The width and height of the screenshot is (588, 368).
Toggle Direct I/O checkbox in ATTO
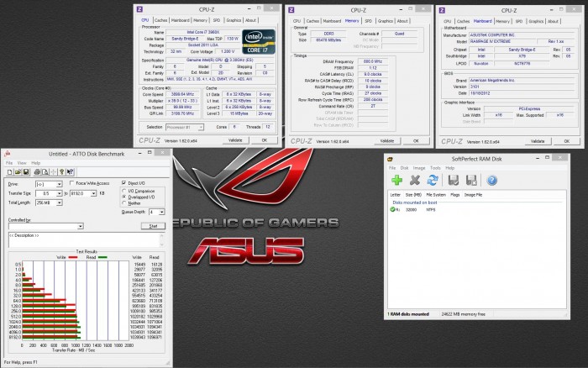tap(123, 183)
